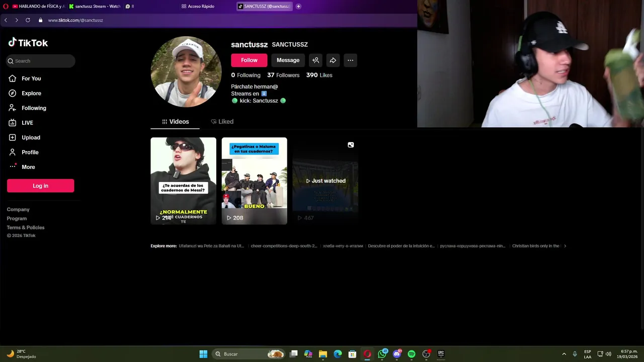Click the photo-post icon on third video

pyautogui.click(x=351, y=145)
